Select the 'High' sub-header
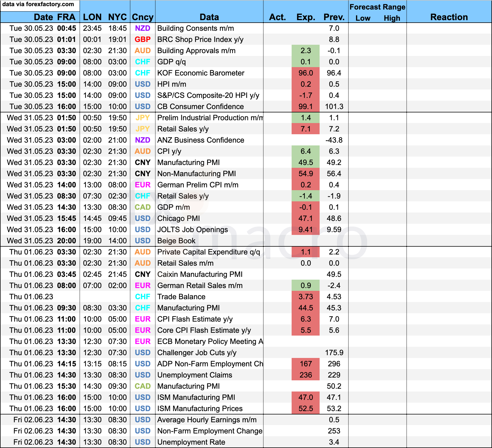 pyautogui.click(x=392, y=18)
